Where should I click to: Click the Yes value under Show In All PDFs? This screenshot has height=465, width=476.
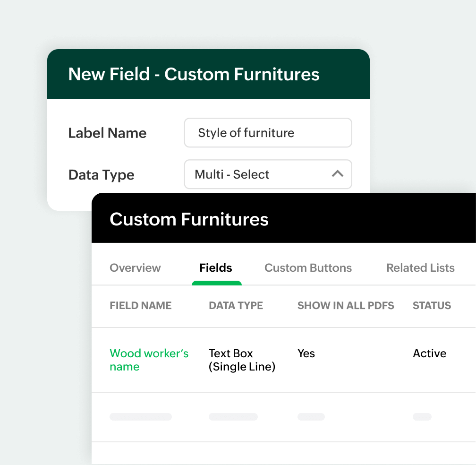pos(306,353)
